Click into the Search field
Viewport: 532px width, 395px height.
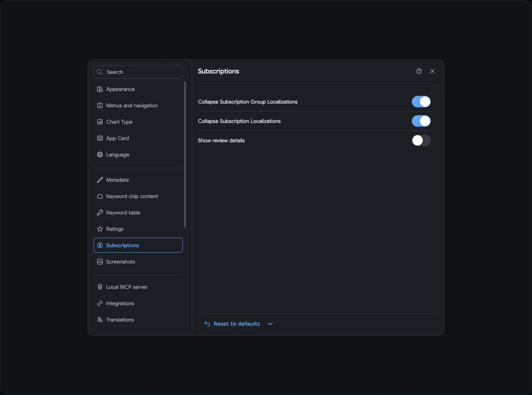click(x=138, y=72)
